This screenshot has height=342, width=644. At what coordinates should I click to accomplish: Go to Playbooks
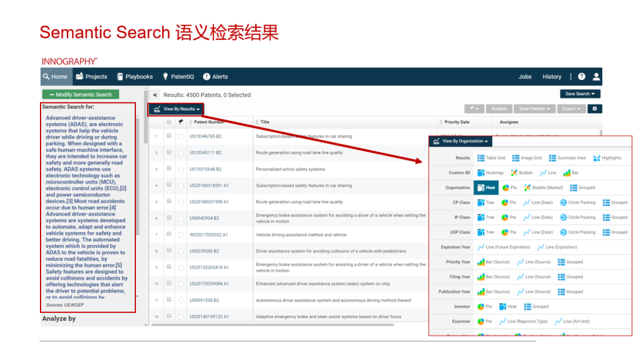[x=135, y=77]
